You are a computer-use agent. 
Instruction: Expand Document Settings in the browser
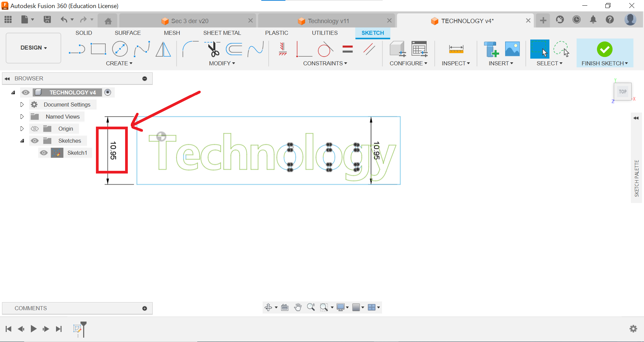pos(22,105)
